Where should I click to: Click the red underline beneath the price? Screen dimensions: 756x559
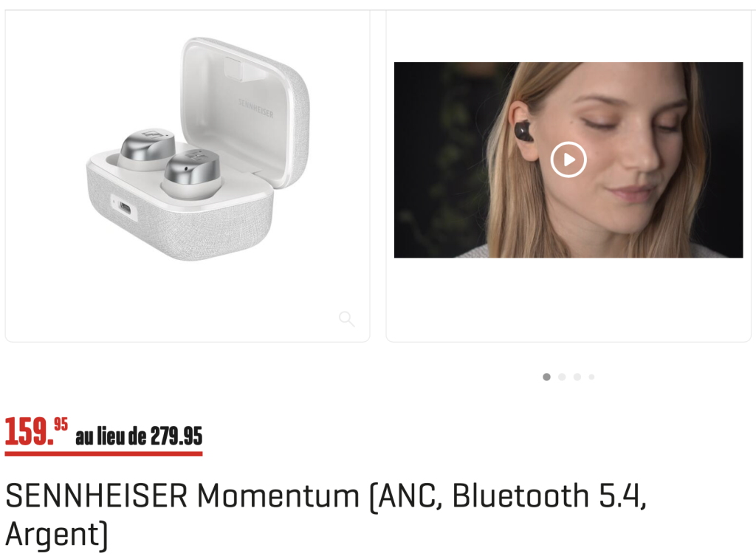103,453
